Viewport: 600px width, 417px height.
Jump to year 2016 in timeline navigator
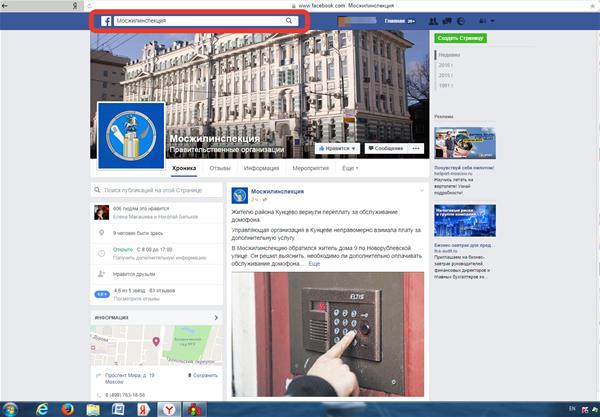click(x=446, y=65)
